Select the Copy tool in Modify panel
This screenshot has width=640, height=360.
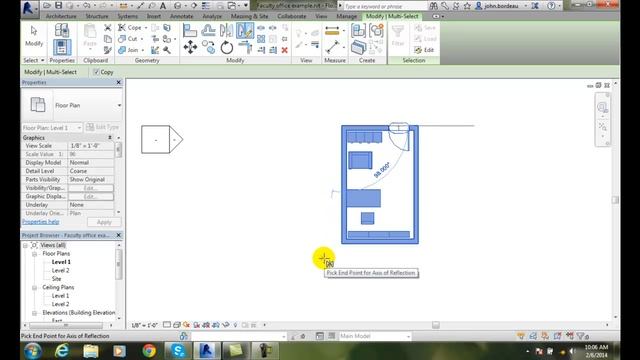pos(209,47)
